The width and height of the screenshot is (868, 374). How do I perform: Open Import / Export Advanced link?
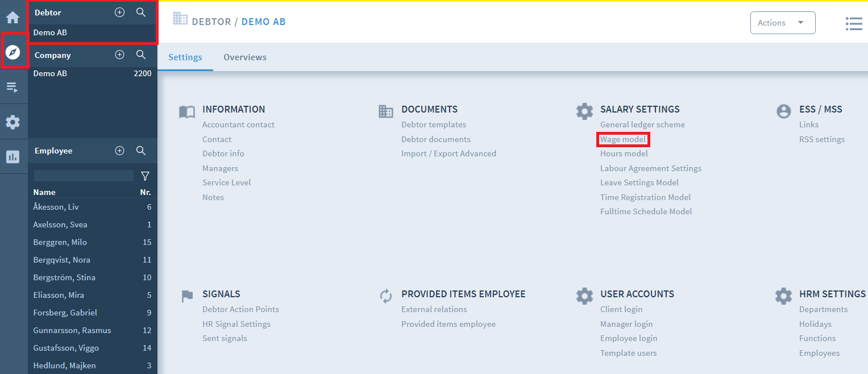click(x=448, y=153)
